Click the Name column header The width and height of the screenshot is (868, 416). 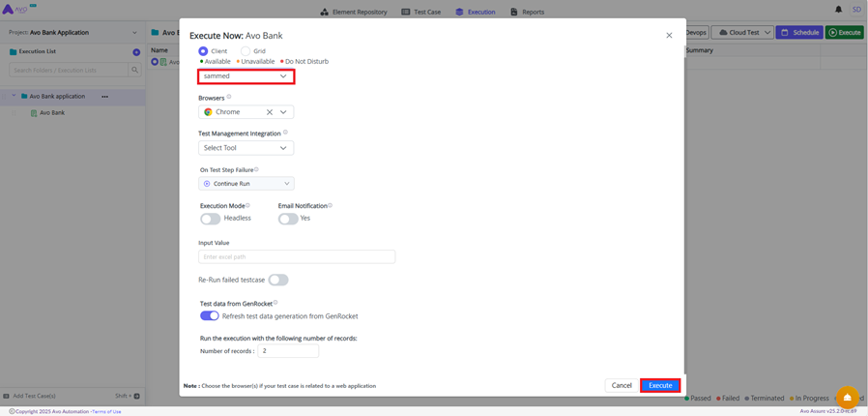tap(159, 50)
